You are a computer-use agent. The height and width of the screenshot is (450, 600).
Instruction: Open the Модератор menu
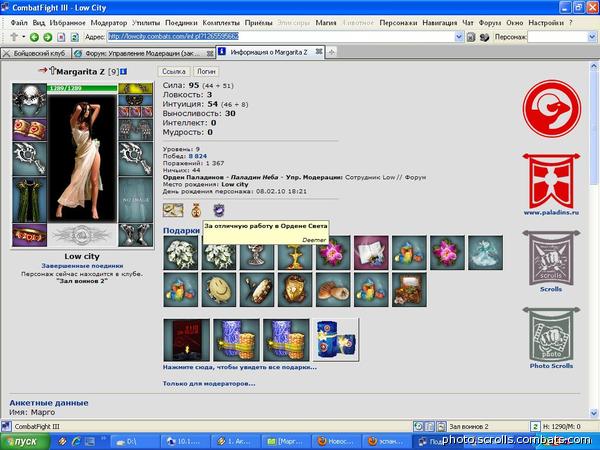[109, 23]
